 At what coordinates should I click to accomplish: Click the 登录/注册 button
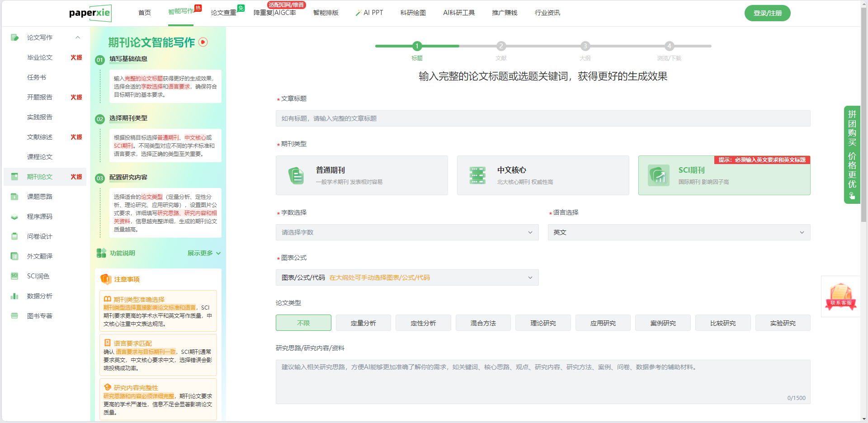click(x=767, y=13)
